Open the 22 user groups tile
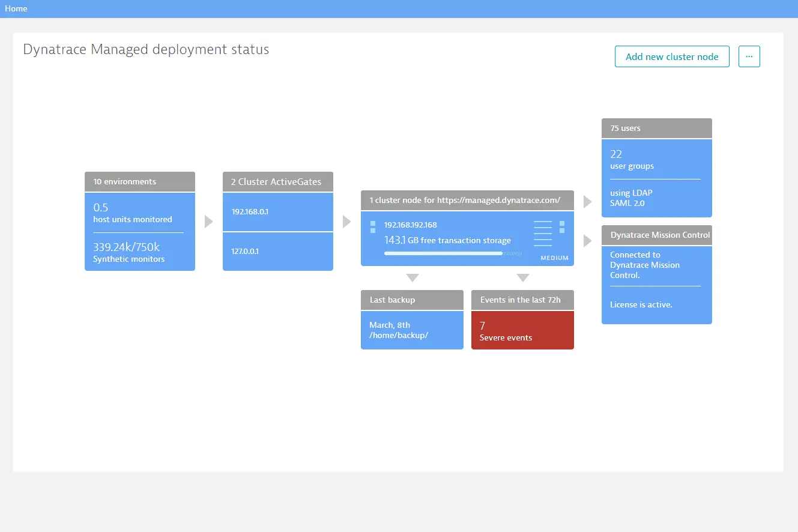 pyautogui.click(x=656, y=159)
